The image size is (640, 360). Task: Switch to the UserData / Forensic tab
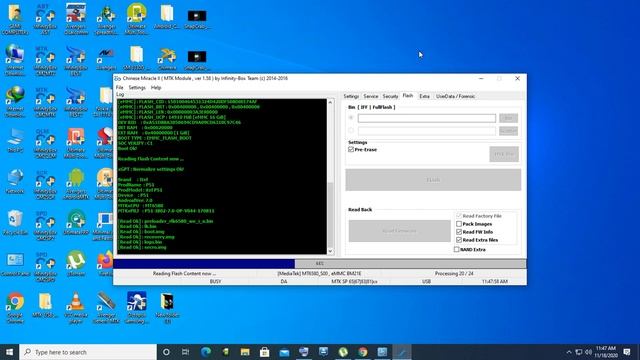click(x=455, y=96)
